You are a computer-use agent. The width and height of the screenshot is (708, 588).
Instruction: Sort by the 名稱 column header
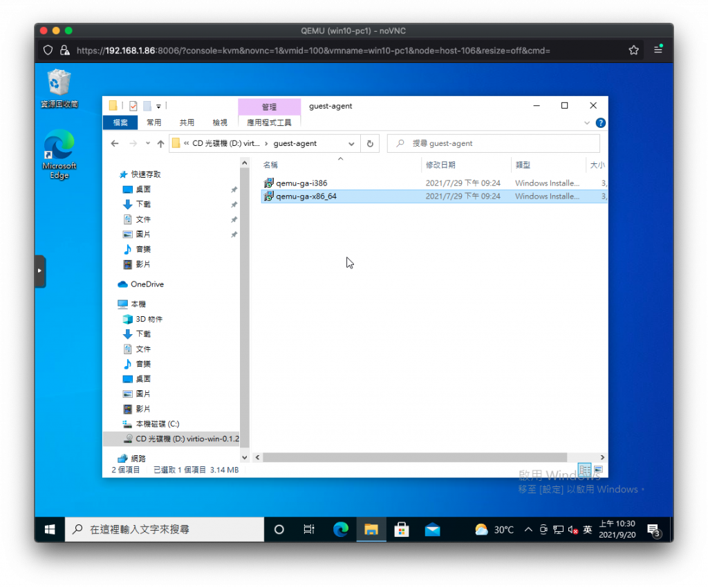tap(270, 165)
